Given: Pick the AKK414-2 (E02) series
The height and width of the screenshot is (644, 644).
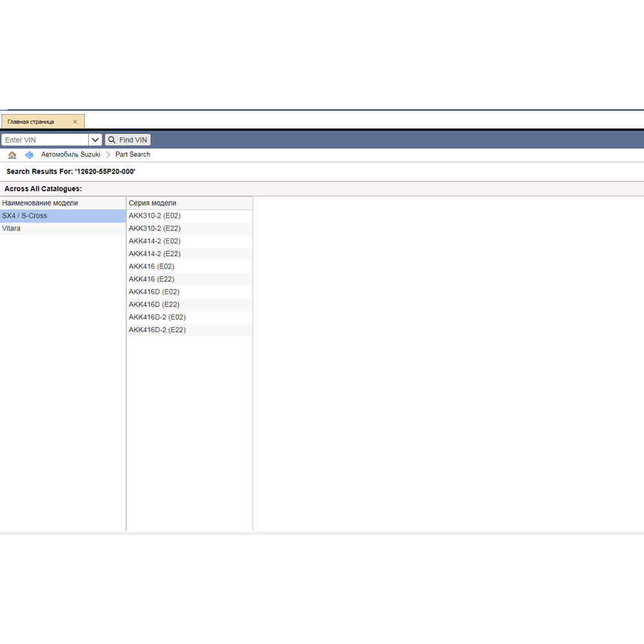Looking at the screenshot, I should (x=155, y=241).
